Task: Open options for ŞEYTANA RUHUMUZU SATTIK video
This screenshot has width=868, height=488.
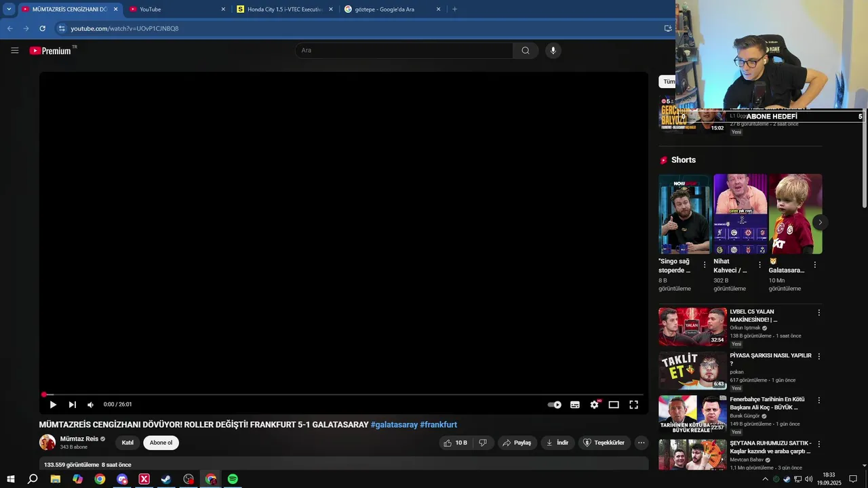Action: click(x=818, y=444)
